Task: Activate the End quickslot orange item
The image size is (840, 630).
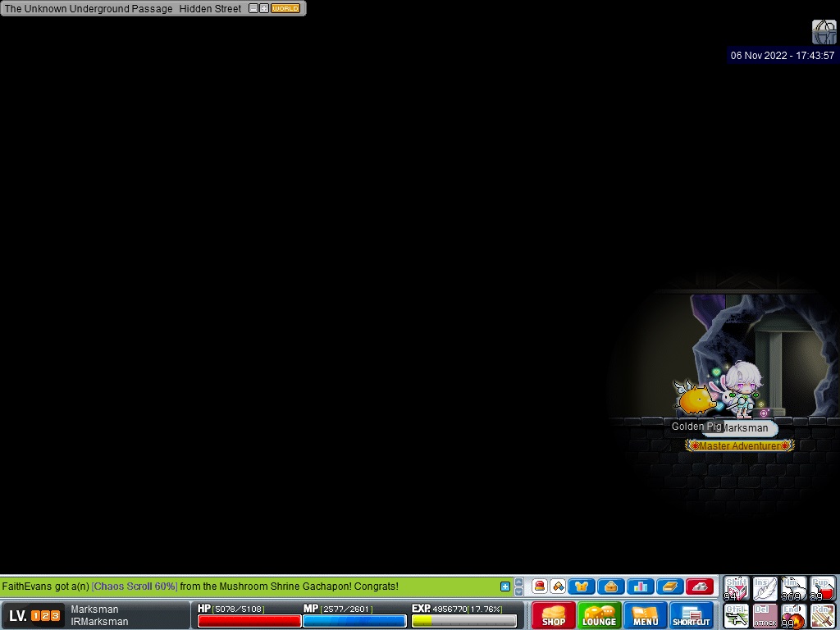Action: [x=793, y=616]
